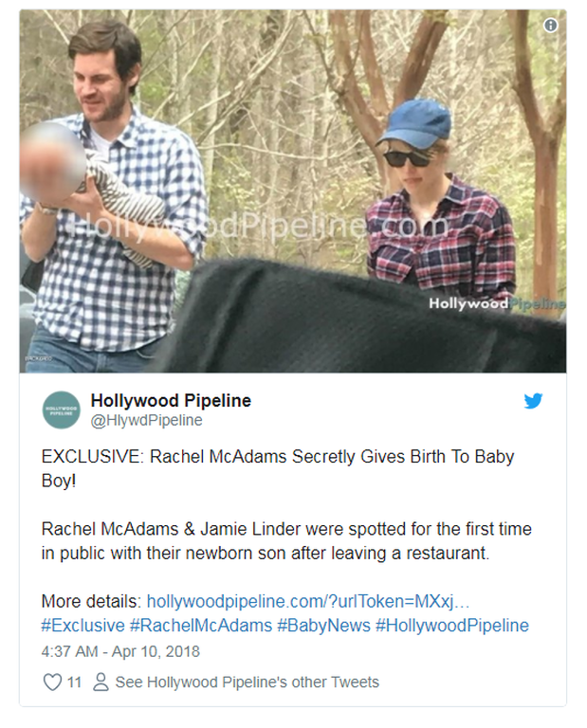See Hollywood Pipeline's other Tweets
This screenshot has width=587, height=728.
(248, 682)
